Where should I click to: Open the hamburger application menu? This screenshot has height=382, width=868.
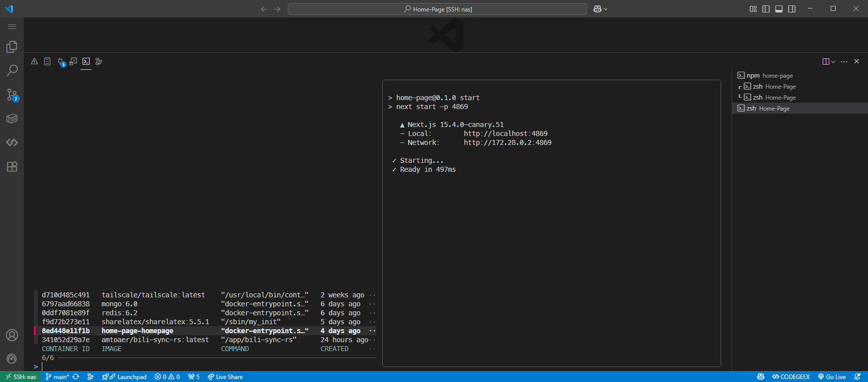click(12, 26)
